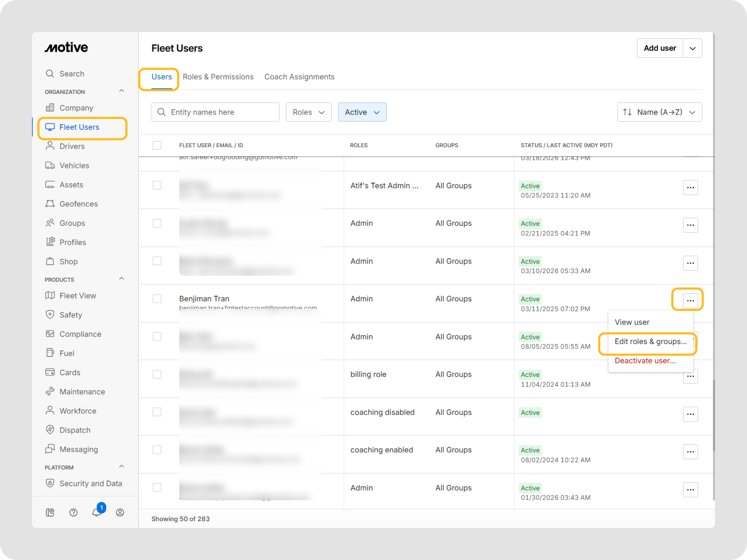Image resolution: width=747 pixels, height=560 pixels.
Task: Choose Edit roles & groups menu item
Action: [x=650, y=341]
